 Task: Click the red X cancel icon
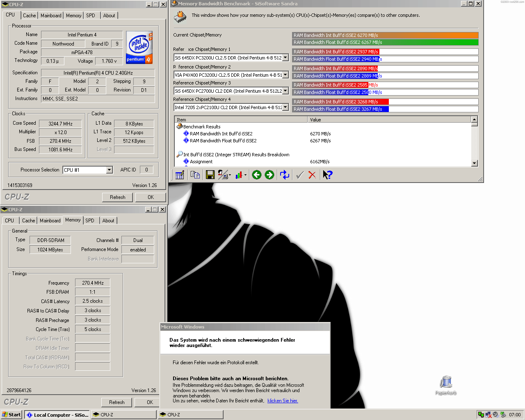tap(312, 175)
